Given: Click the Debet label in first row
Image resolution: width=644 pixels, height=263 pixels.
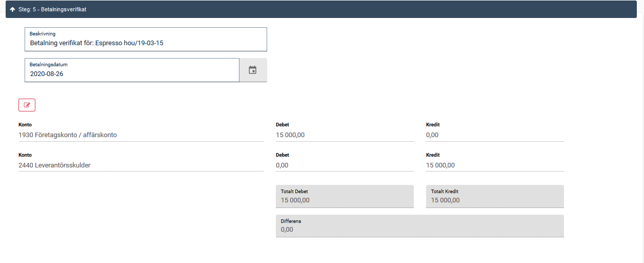Looking at the screenshot, I should [283, 125].
